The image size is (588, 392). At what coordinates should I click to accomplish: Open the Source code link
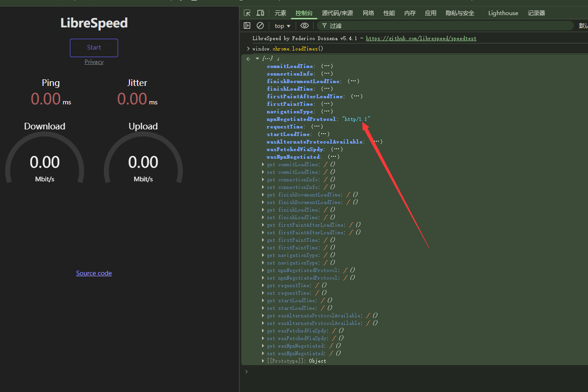click(94, 273)
